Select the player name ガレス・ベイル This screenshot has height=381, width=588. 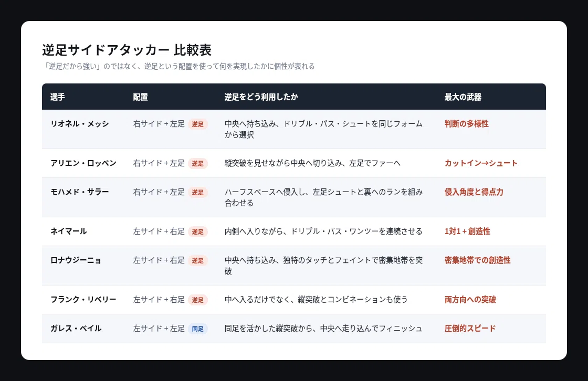click(x=76, y=329)
